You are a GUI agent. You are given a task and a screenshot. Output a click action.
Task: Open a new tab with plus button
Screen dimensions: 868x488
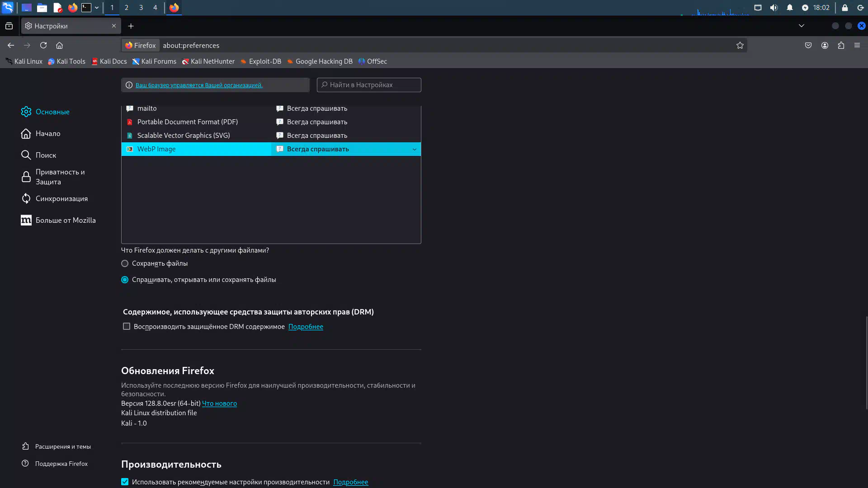pyautogui.click(x=131, y=26)
